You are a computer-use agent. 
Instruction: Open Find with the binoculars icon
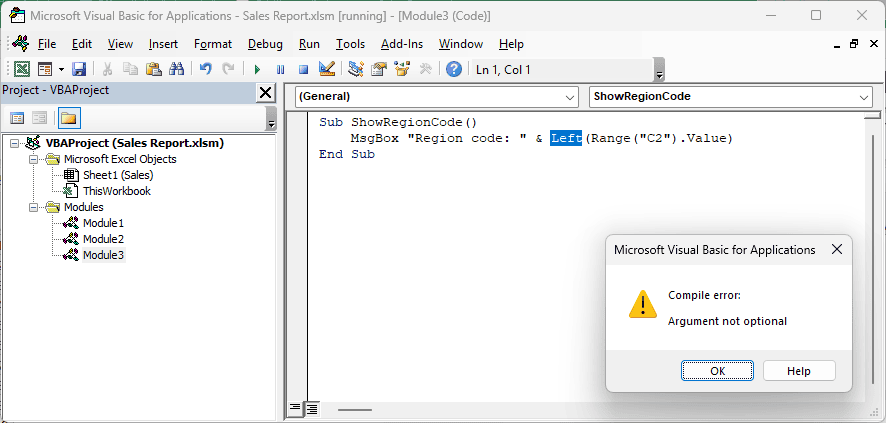(177, 69)
